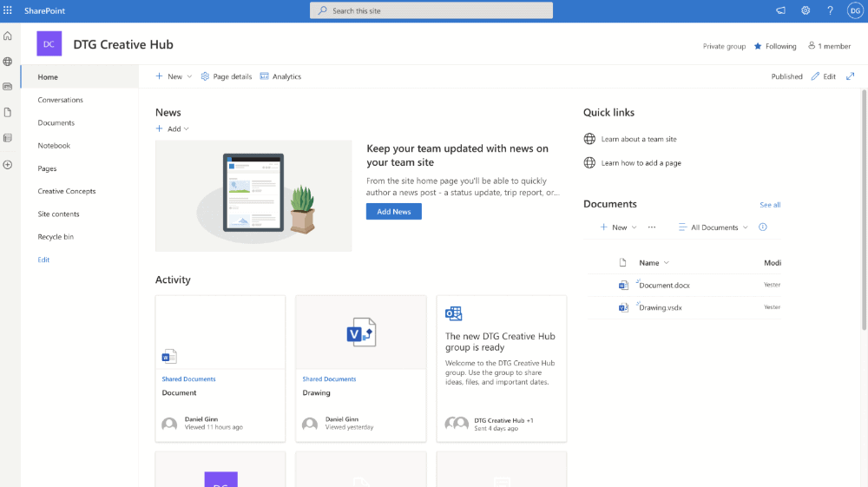Click the file type column header icon
The height and width of the screenshot is (487, 868).
pyautogui.click(x=622, y=263)
